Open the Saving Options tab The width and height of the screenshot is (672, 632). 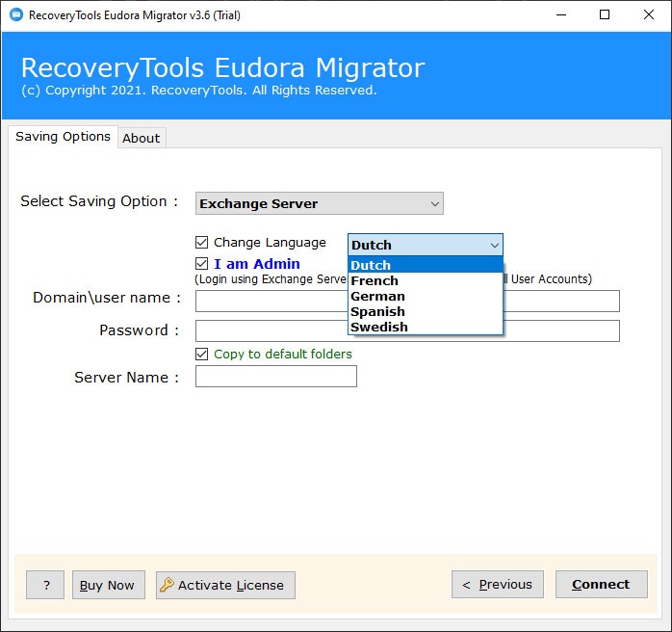(x=63, y=137)
